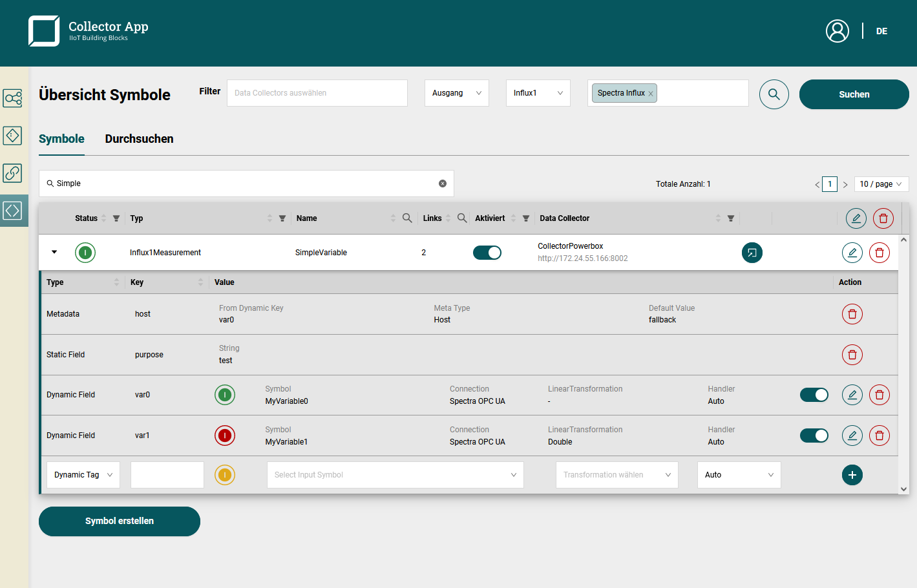Image resolution: width=917 pixels, height=588 pixels.
Task: Click the round magnifier search icon
Action: point(774,94)
